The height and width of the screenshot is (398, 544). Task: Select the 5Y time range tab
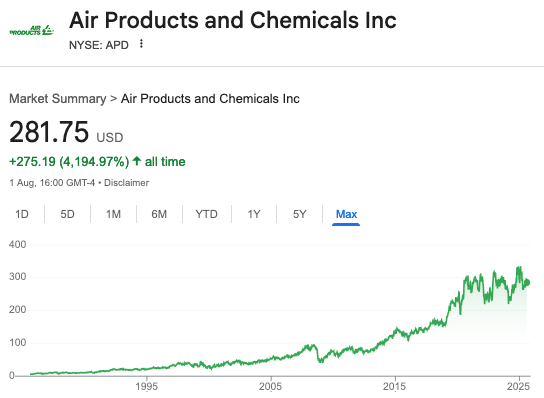[x=300, y=214]
